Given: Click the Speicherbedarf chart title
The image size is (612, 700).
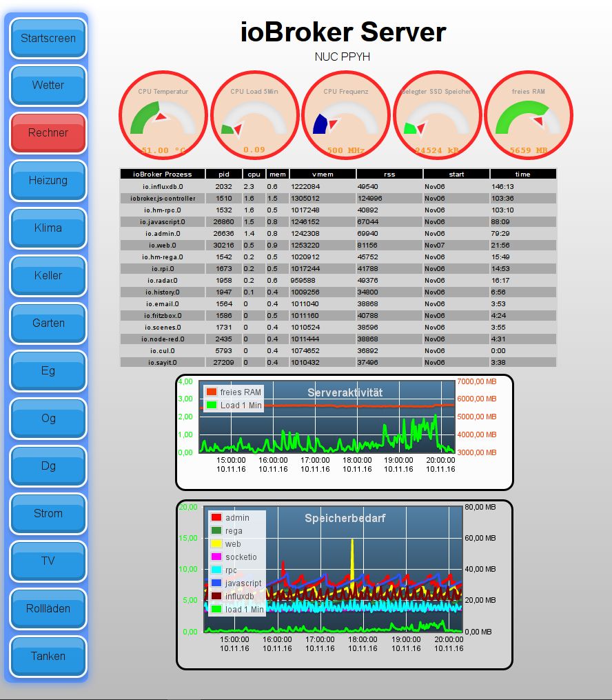Looking at the screenshot, I should click(345, 518).
